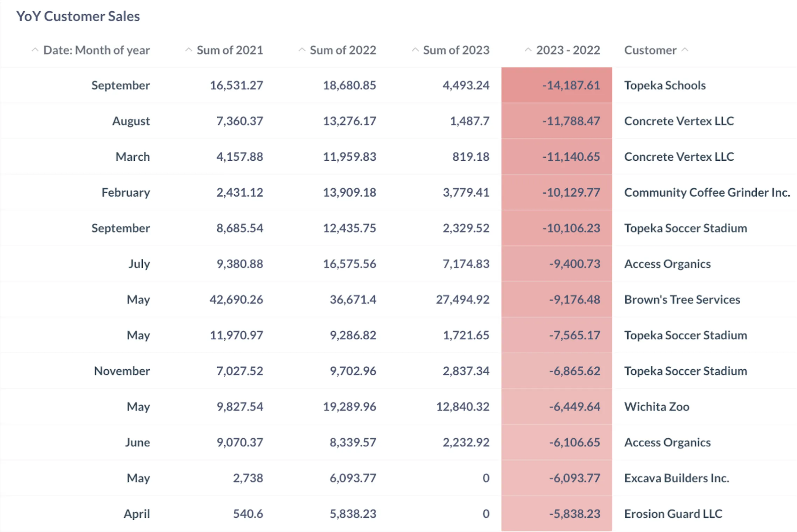Select the highlighted -14,187.61 value cell
The image size is (797, 532).
pos(570,85)
